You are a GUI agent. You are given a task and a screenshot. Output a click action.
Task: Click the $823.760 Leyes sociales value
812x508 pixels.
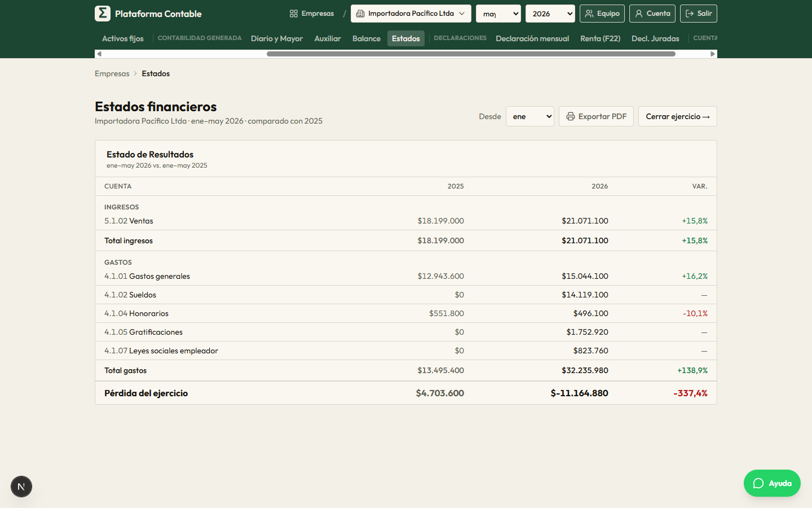(x=591, y=351)
